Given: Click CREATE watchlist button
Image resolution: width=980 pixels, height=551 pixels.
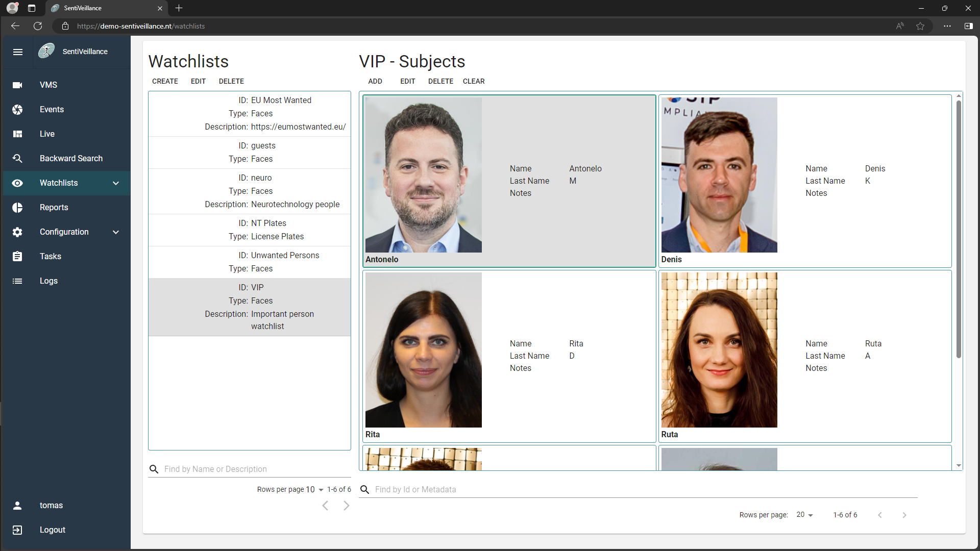Looking at the screenshot, I should [x=165, y=81].
